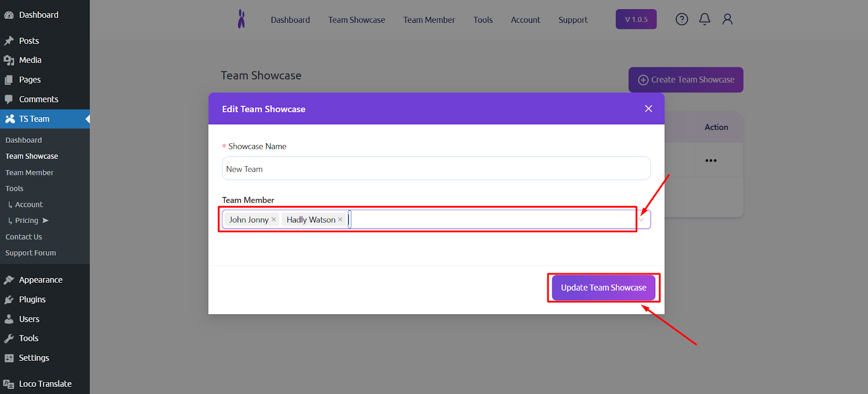The height and width of the screenshot is (394, 868).
Task: Open the Team Member top navigation tab
Action: (429, 20)
